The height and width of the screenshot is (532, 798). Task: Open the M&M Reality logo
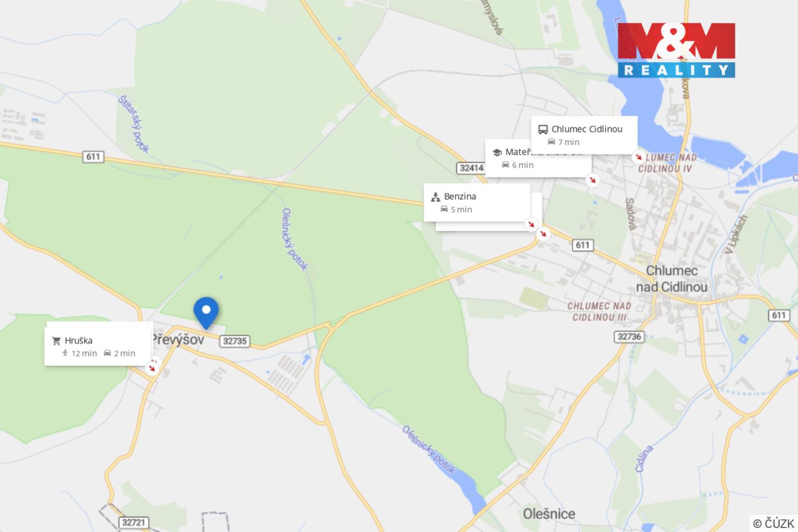676,50
